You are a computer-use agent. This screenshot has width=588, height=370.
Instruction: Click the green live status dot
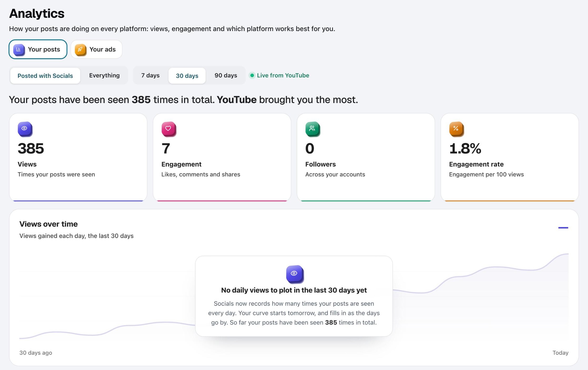coord(252,75)
